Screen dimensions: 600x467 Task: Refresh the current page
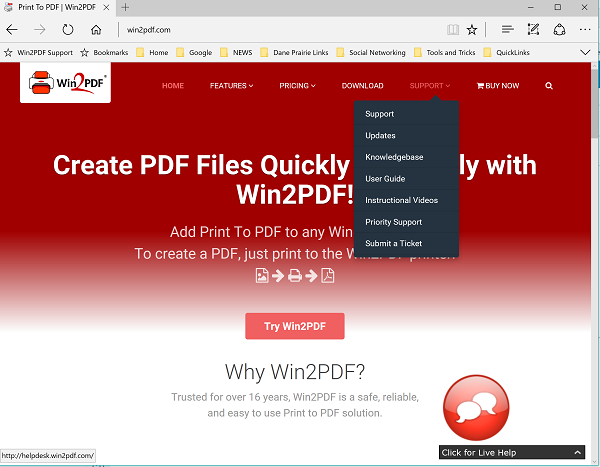pyautogui.click(x=68, y=29)
